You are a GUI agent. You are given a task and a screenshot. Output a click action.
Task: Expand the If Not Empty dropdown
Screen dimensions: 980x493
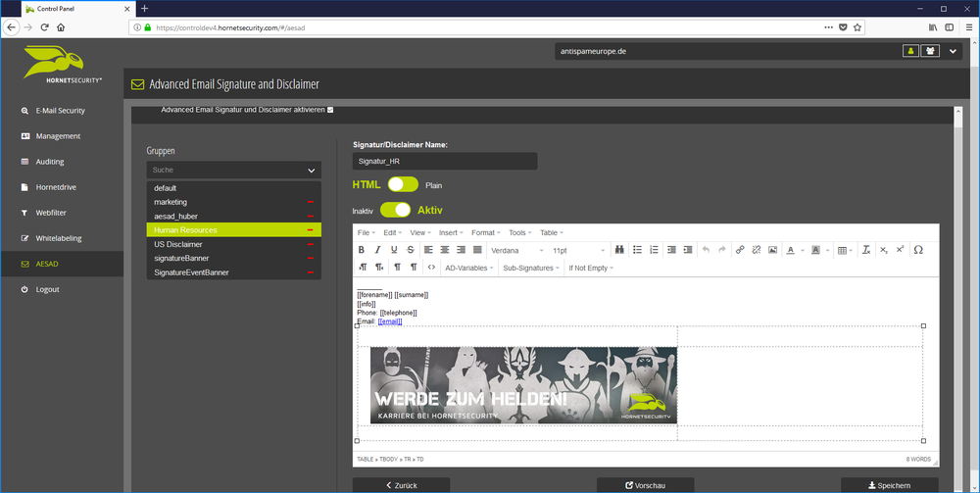coord(591,268)
